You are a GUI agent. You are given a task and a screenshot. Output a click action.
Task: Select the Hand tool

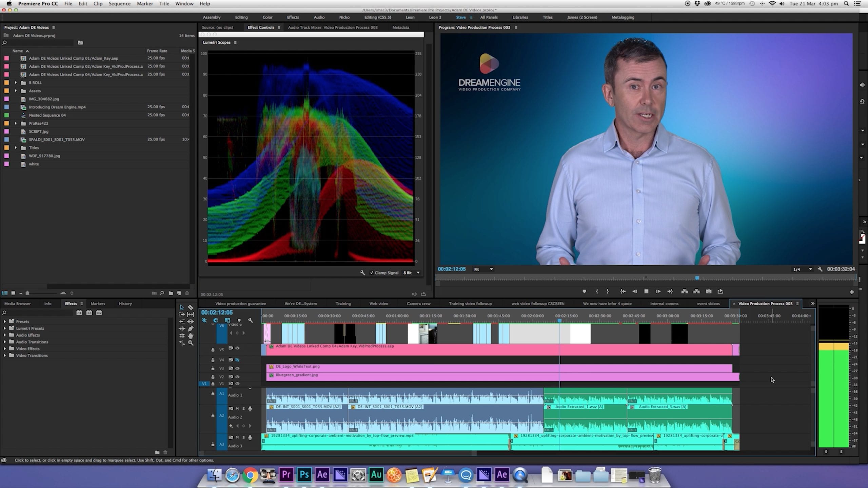coord(191,336)
